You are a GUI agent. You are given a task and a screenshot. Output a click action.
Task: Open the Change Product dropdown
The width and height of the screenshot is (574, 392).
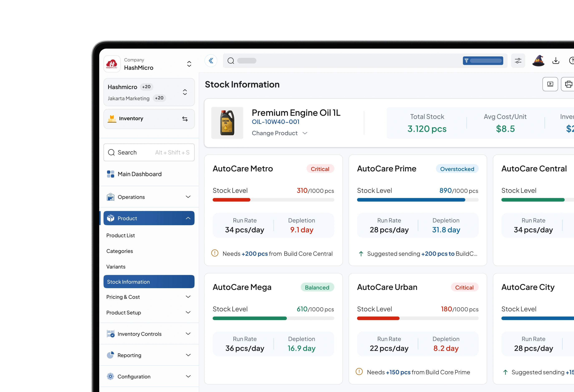279,133
